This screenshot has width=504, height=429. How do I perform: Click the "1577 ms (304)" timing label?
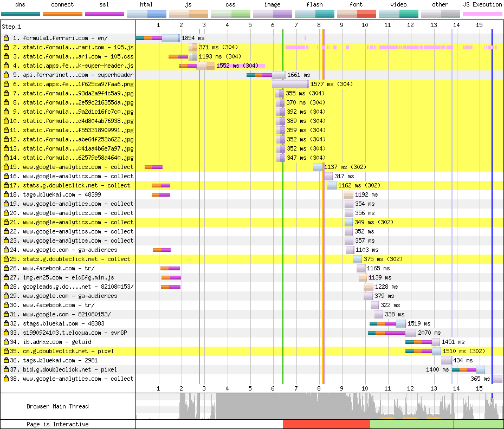pos(331,84)
